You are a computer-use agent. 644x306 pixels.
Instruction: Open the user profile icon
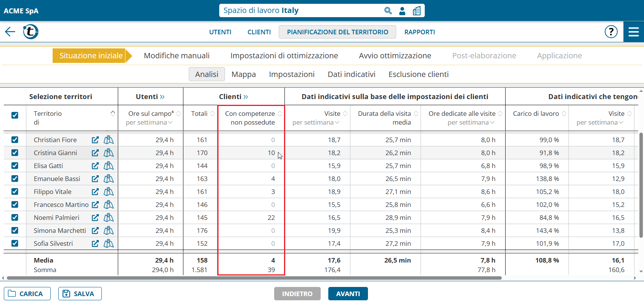click(402, 11)
